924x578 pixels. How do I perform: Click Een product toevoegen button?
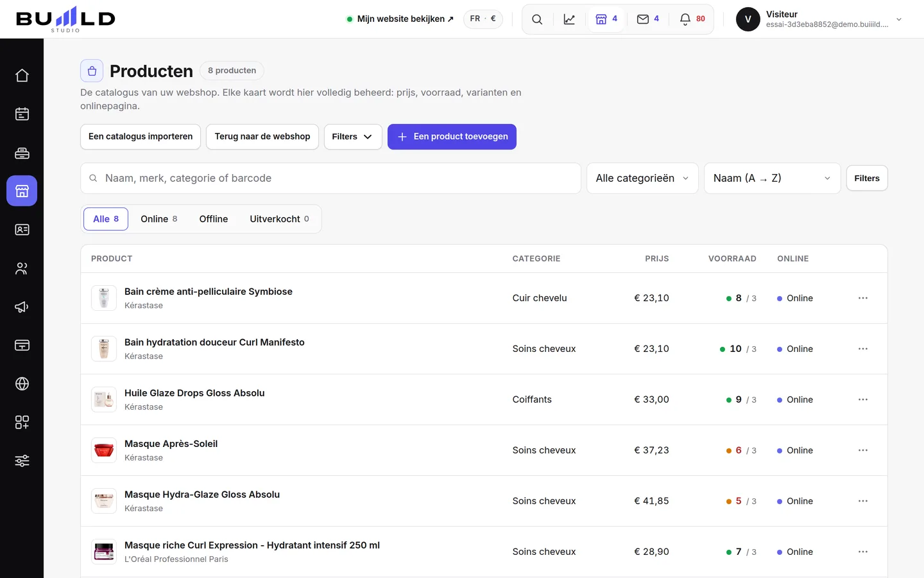tap(452, 137)
